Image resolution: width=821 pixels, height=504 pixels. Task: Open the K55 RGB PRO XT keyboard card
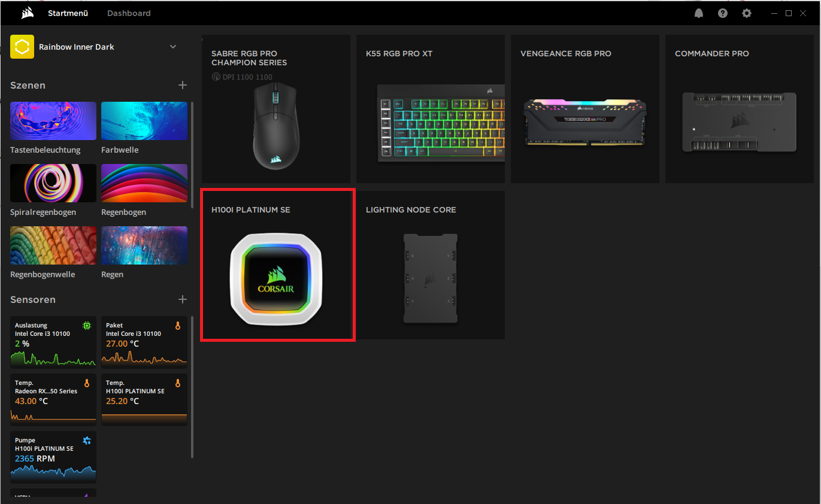coord(431,109)
